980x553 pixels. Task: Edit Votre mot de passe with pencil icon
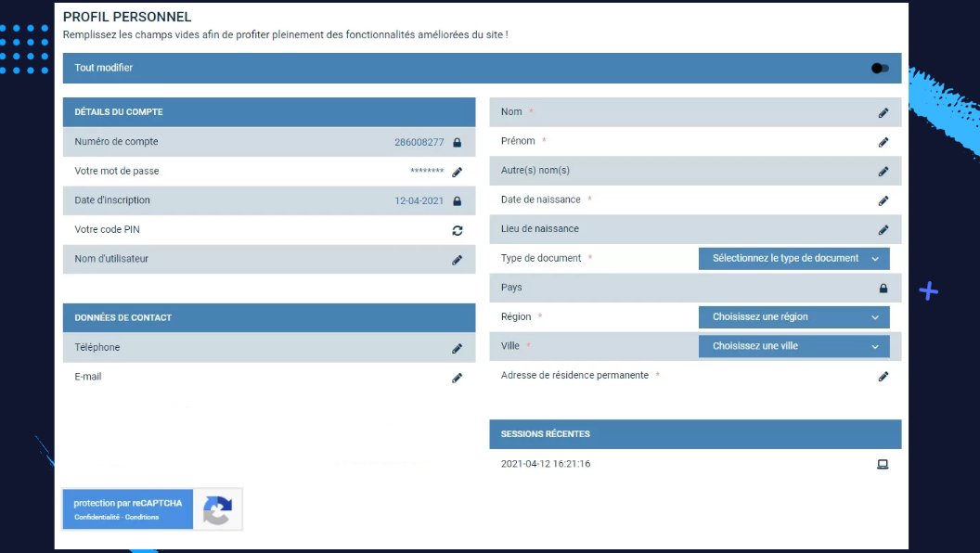click(457, 172)
